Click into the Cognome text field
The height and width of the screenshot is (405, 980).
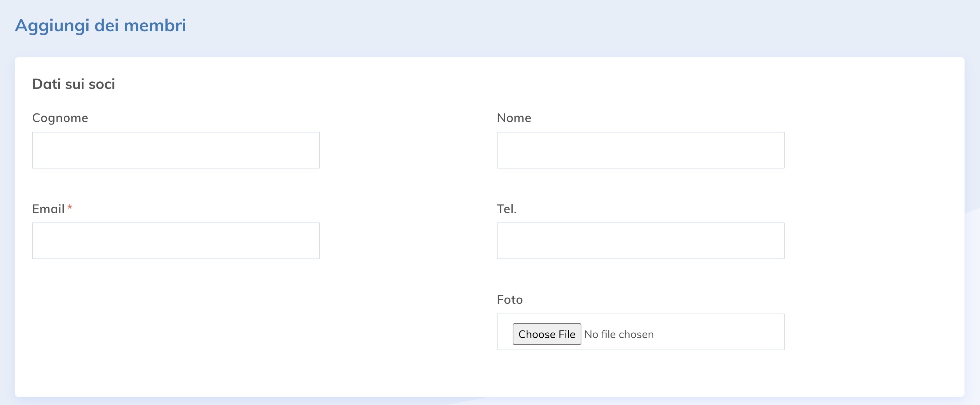176,150
